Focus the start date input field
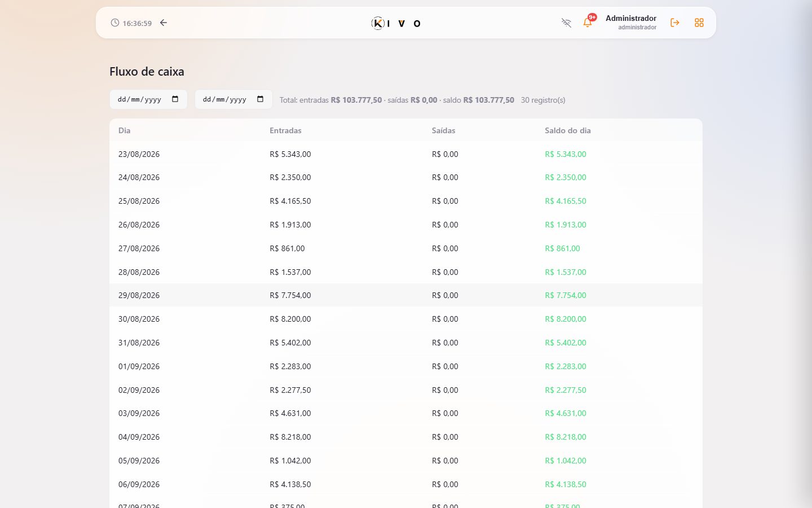 (x=148, y=99)
